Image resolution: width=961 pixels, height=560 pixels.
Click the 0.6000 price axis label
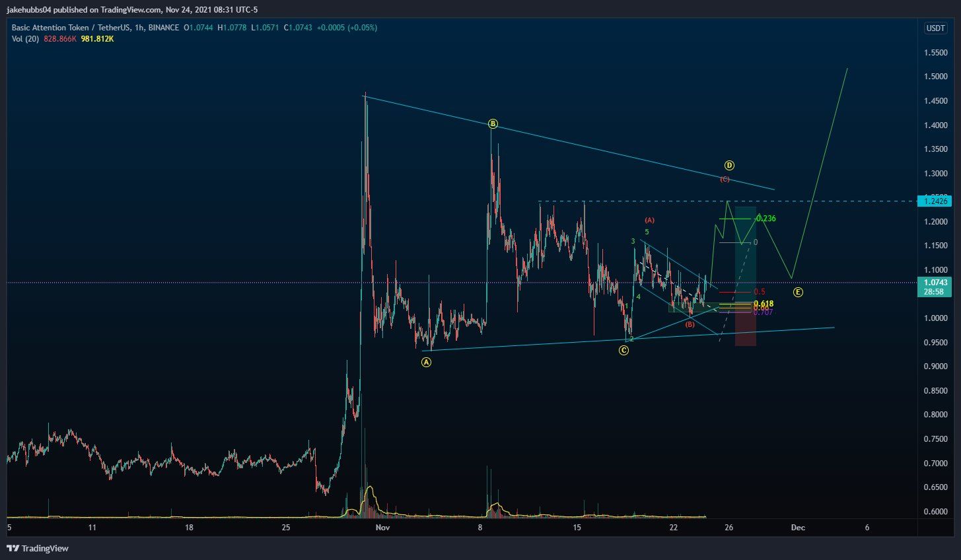(935, 512)
